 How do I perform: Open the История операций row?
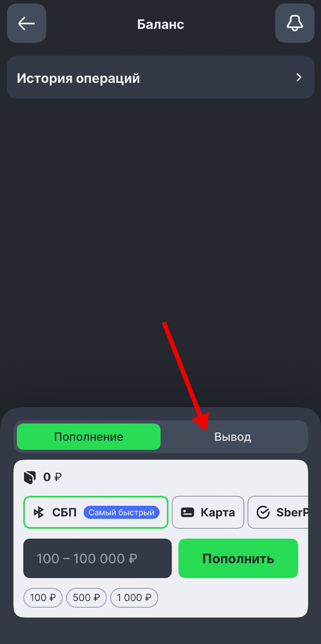pyautogui.click(x=161, y=77)
